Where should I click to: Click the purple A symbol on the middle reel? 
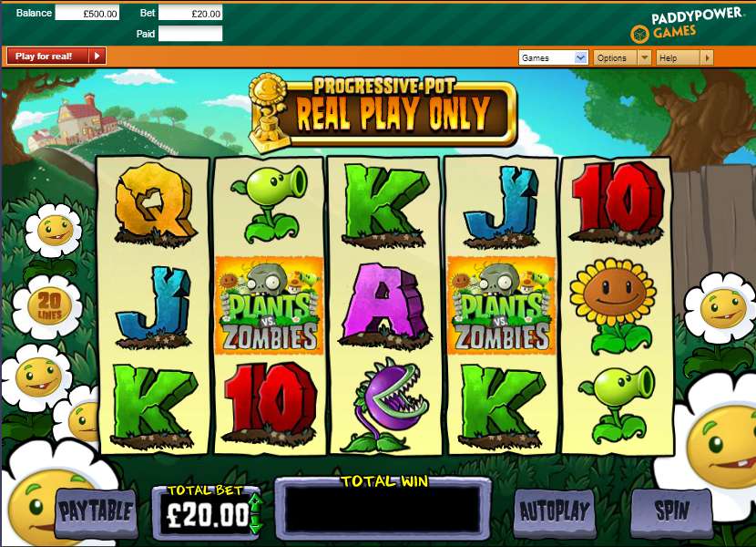[x=384, y=306]
